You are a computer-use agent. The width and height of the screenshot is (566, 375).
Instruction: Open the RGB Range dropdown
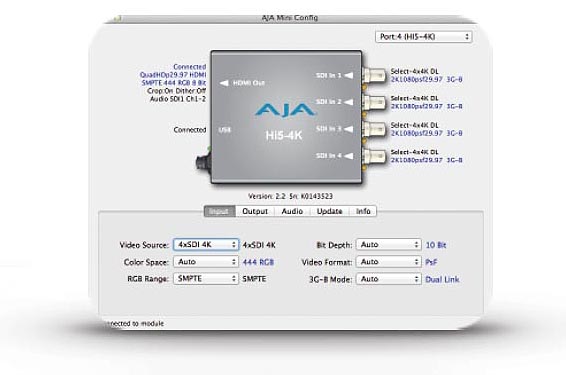pyautogui.click(x=206, y=279)
